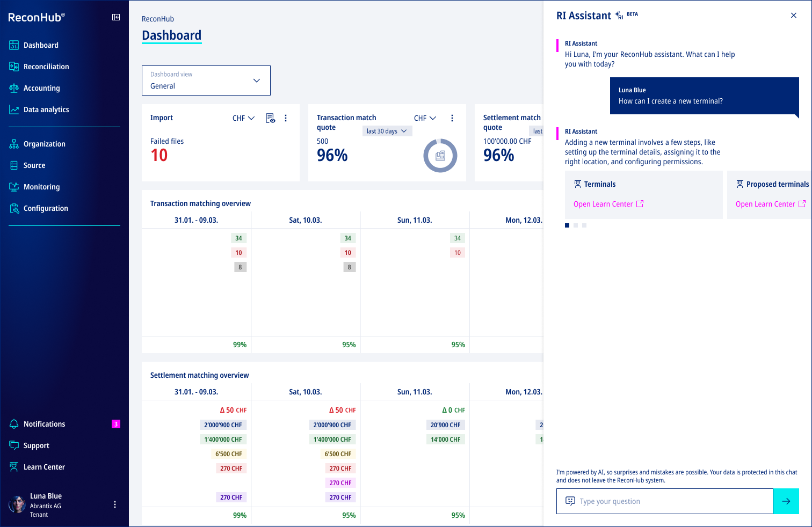Open the Configuration menu item

tap(46, 208)
